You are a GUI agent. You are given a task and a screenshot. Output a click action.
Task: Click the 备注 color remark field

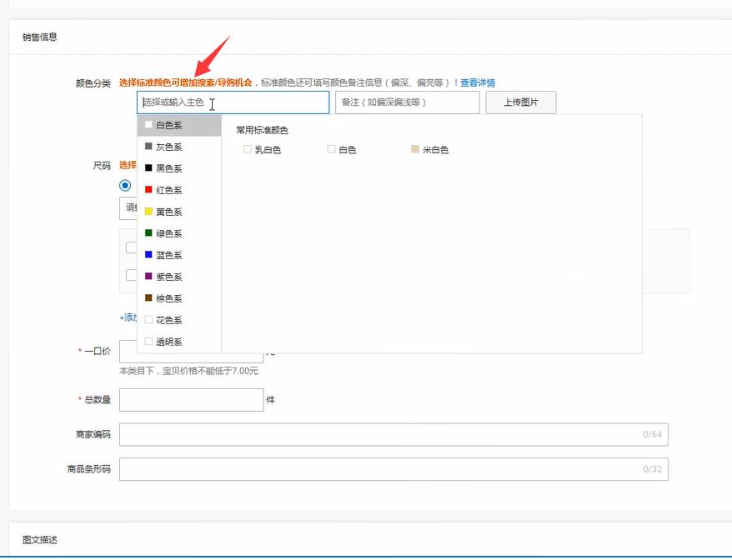pos(407,102)
